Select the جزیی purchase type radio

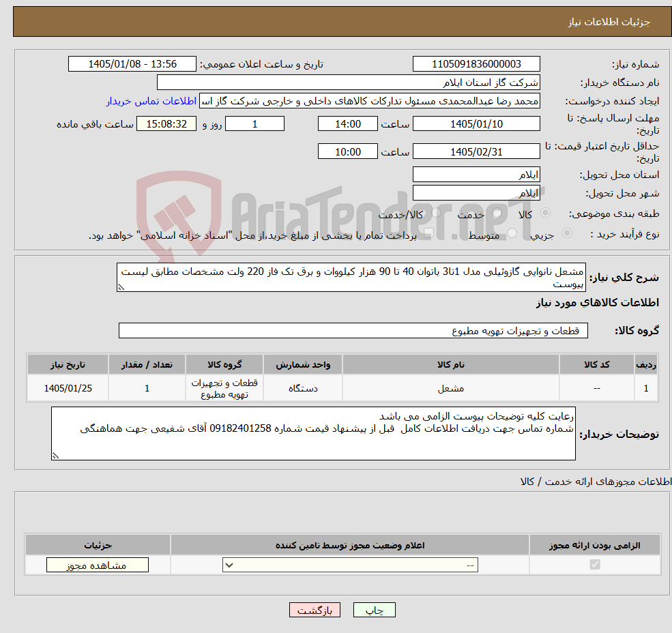click(566, 233)
